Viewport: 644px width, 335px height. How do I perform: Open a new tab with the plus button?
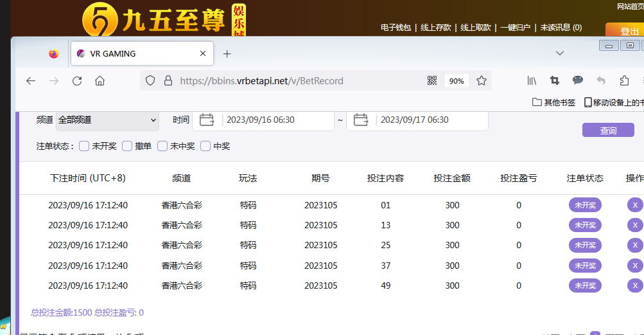(227, 54)
